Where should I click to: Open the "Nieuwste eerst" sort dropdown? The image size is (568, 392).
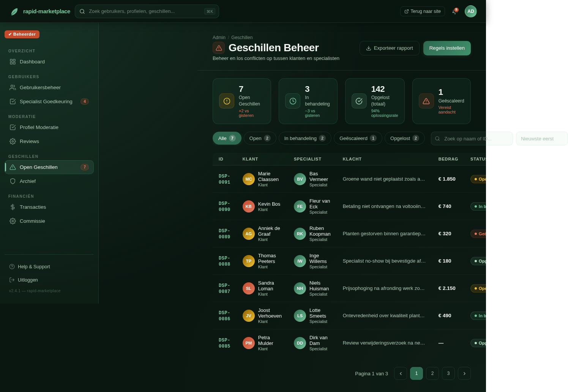542,139
